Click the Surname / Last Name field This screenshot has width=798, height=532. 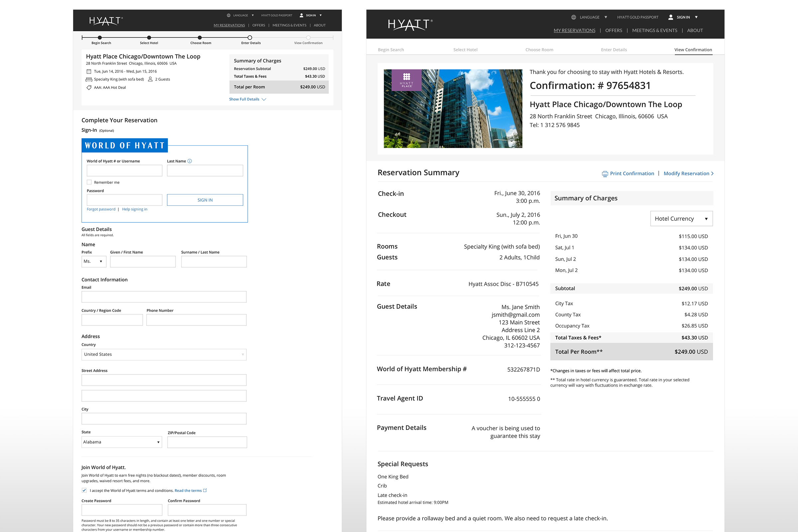214,262
